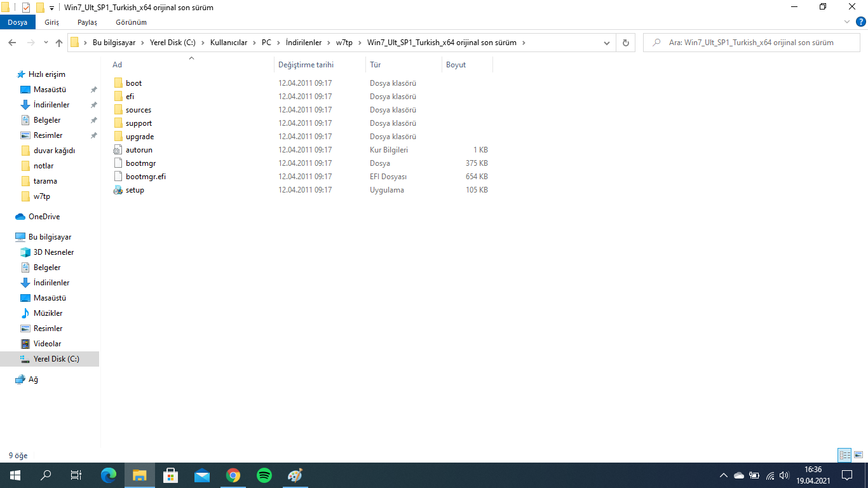Viewport: 868px width, 488px height.
Task: Select the support folder icon
Action: coord(118,123)
